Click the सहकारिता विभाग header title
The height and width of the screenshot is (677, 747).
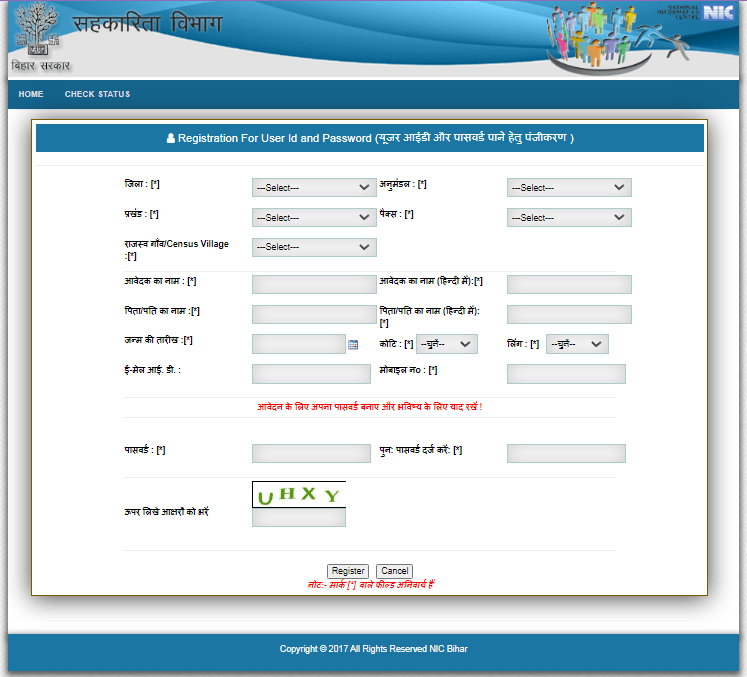148,23
